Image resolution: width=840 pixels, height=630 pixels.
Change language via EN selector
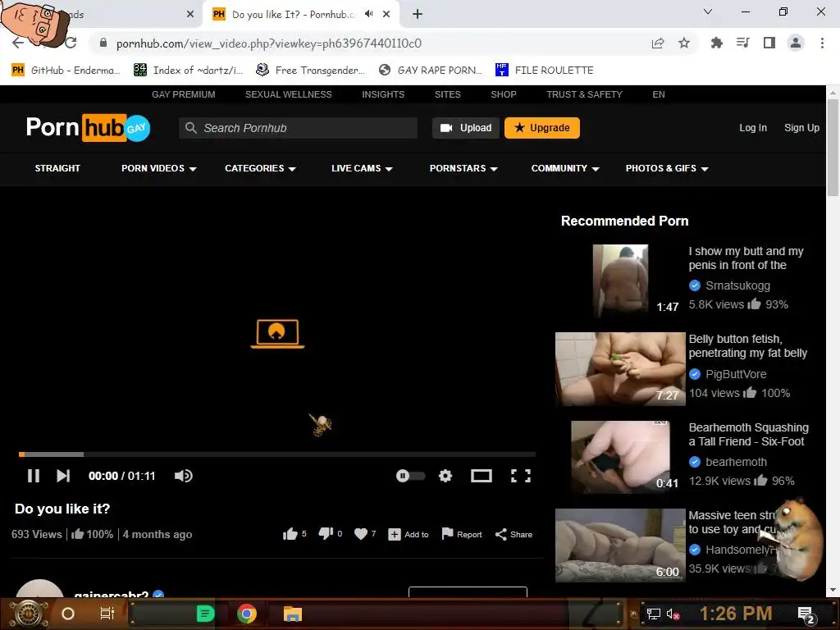[659, 94]
